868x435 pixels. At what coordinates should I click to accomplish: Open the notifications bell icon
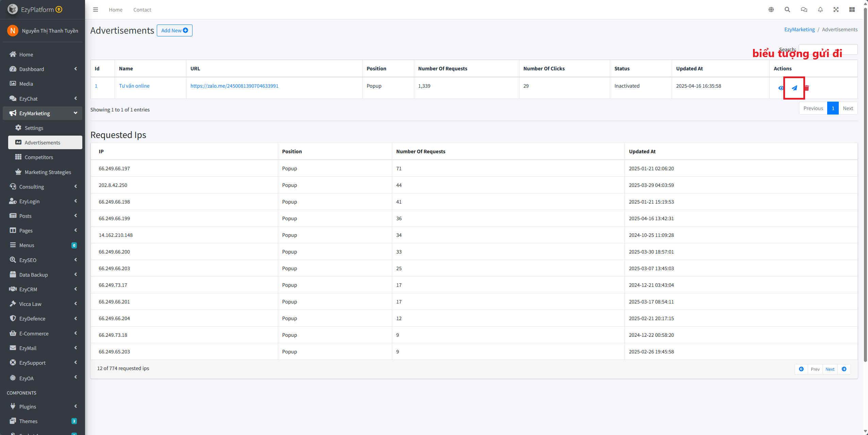click(820, 10)
